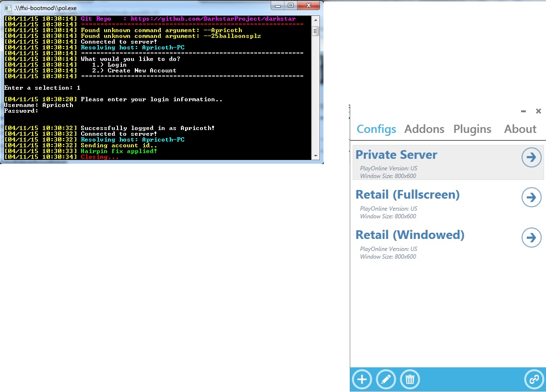Edit selected configuration with pencil icon

pos(386,380)
